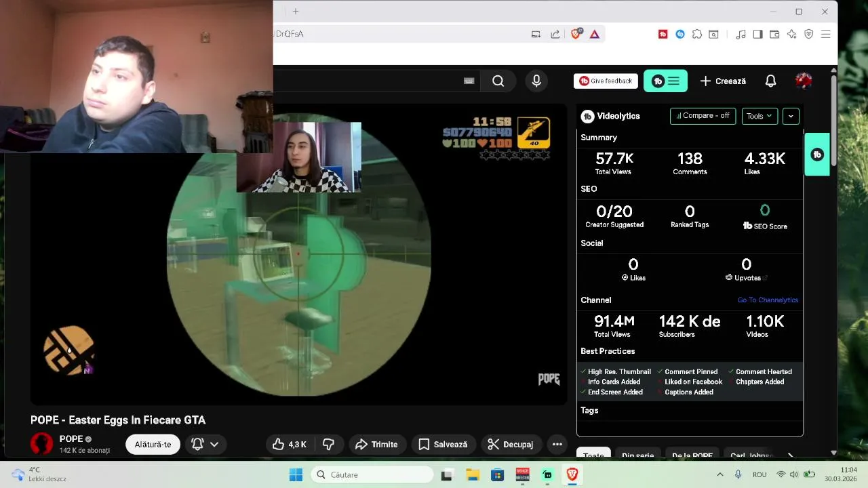
Task: Click the Videolytics logo icon
Action: pyautogui.click(x=587, y=117)
